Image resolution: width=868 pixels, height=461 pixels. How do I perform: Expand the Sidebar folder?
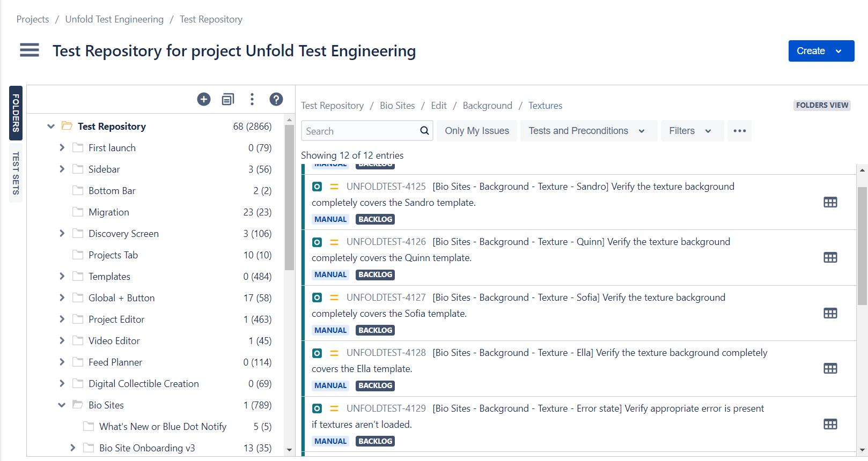pos(62,169)
